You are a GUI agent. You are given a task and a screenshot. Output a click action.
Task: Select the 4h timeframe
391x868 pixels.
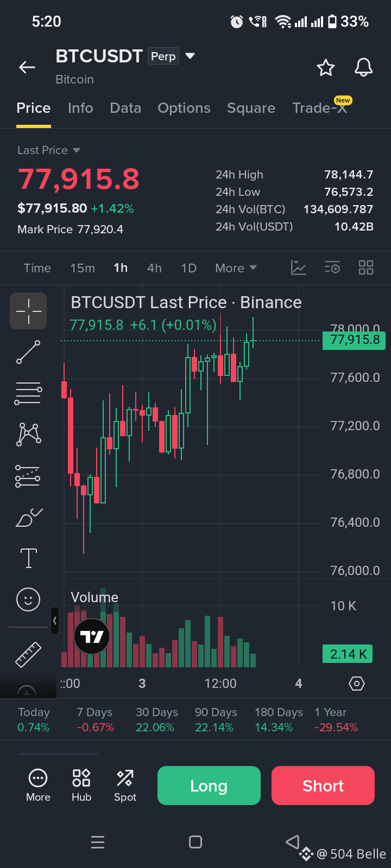[x=154, y=268]
